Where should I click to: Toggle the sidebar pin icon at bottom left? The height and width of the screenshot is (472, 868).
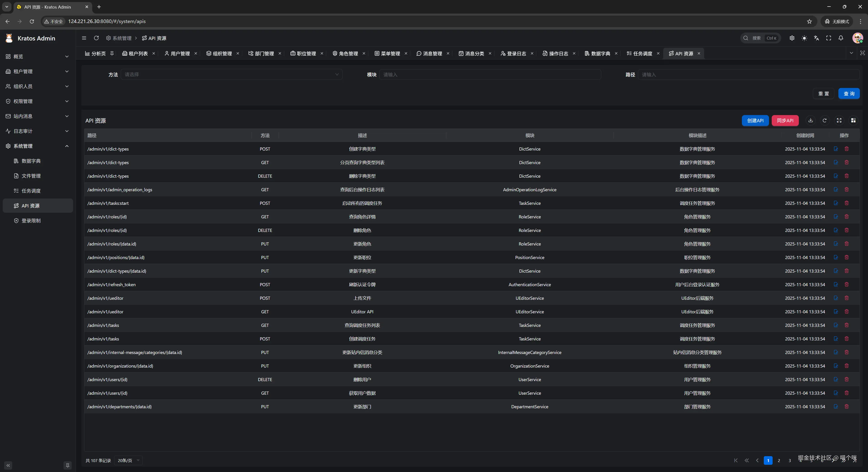click(x=67, y=465)
